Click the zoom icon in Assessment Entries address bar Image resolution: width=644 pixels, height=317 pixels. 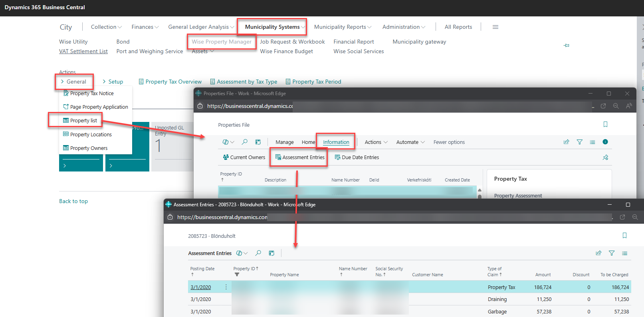click(x=635, y=217)
